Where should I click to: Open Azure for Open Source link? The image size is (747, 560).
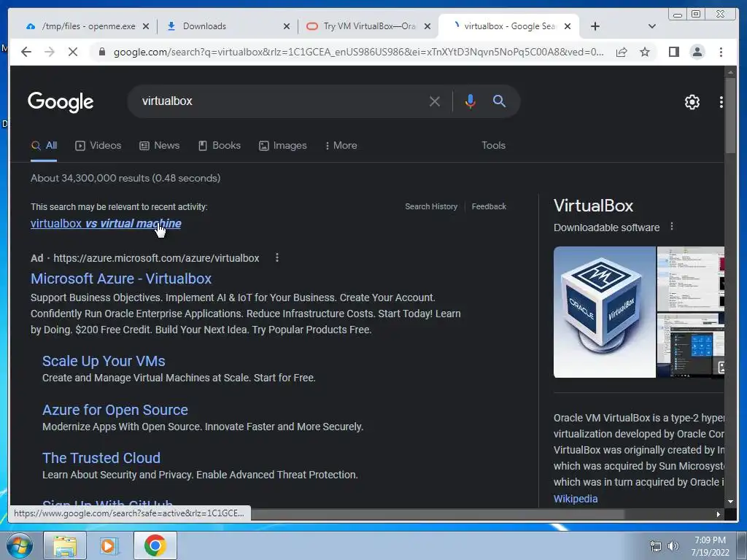coord(115,410)
